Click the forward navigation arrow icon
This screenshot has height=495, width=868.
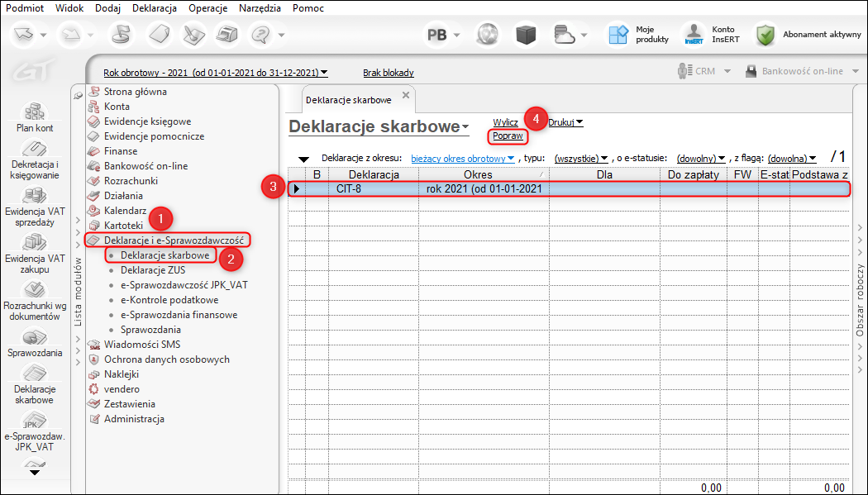(71, 34)
